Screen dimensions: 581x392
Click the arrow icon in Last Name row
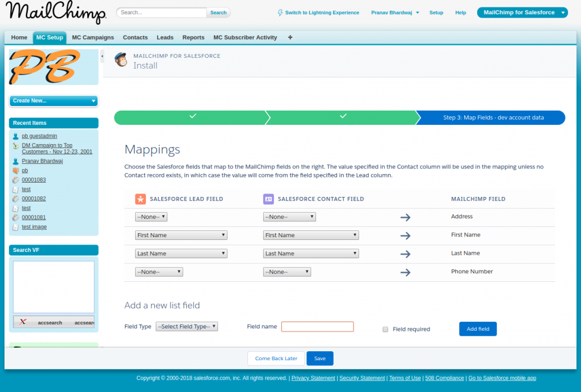coord(405,254)
